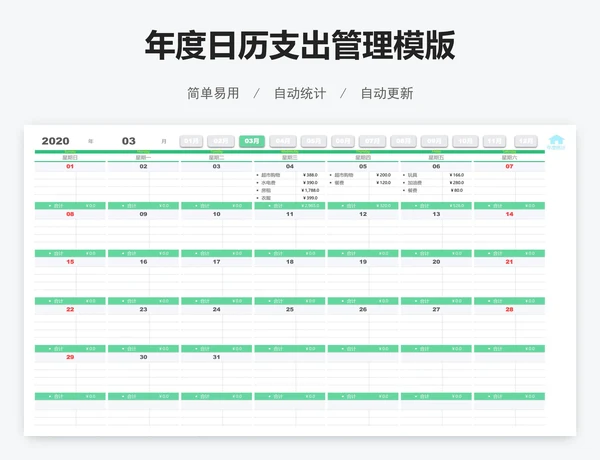Image resolution: width=600 pixels, height=460 pixels.
Task: Select the date cell 11
Action: click(x=290, y=214)
